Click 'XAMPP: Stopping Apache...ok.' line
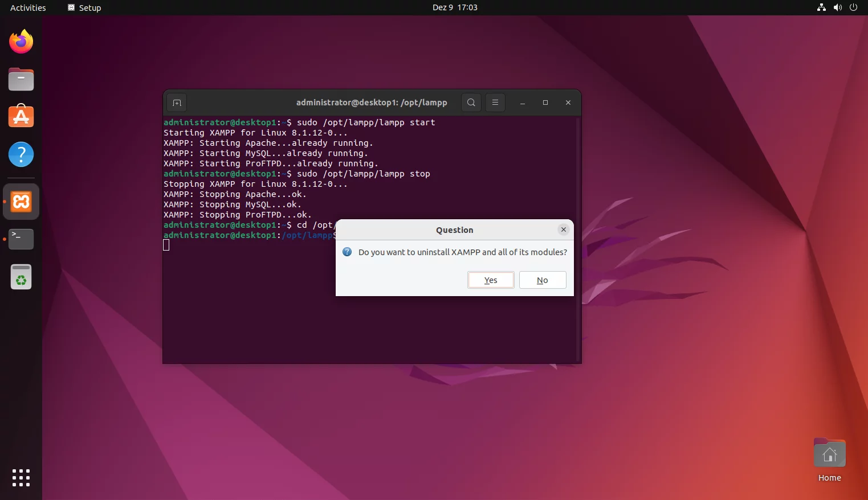The width and height of the screenshot is (868, 500). click(235, 194)
